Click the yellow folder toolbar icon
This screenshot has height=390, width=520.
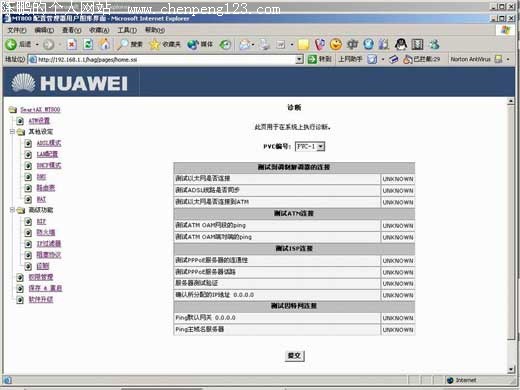[x=303, y=44]
